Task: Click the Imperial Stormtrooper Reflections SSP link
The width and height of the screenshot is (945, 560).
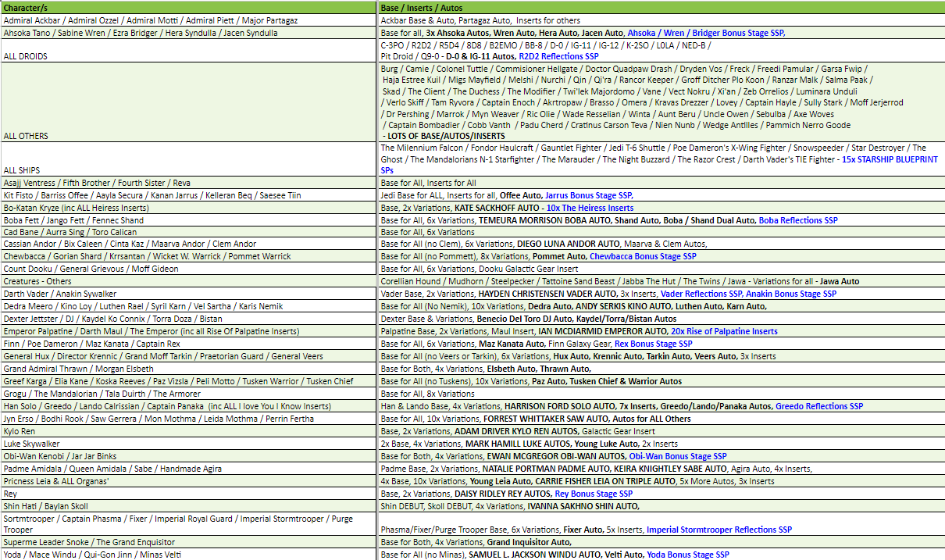Action: (x=719, y=530)
